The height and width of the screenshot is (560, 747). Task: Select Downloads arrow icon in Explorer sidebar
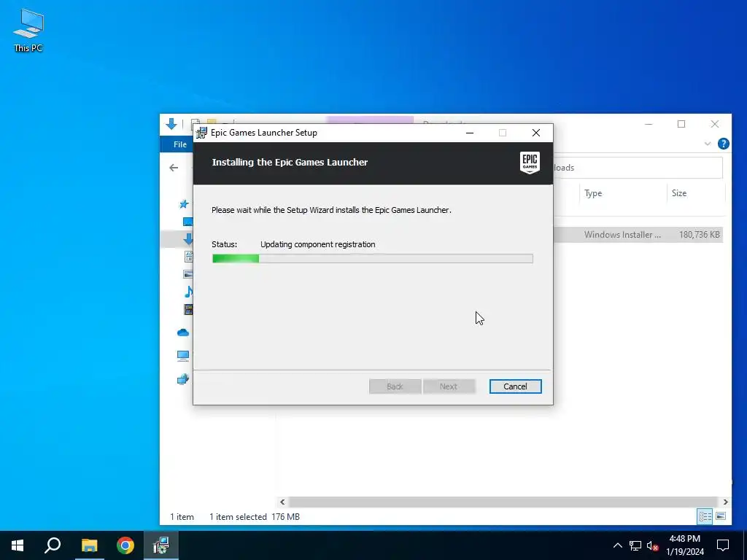click(187, 239)
